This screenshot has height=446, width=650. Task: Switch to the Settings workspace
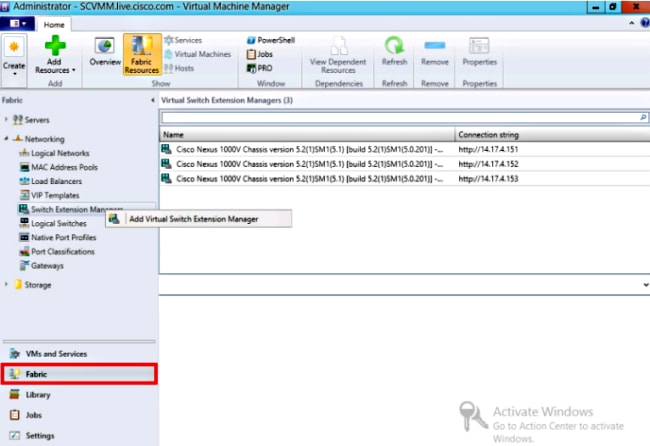79,436
